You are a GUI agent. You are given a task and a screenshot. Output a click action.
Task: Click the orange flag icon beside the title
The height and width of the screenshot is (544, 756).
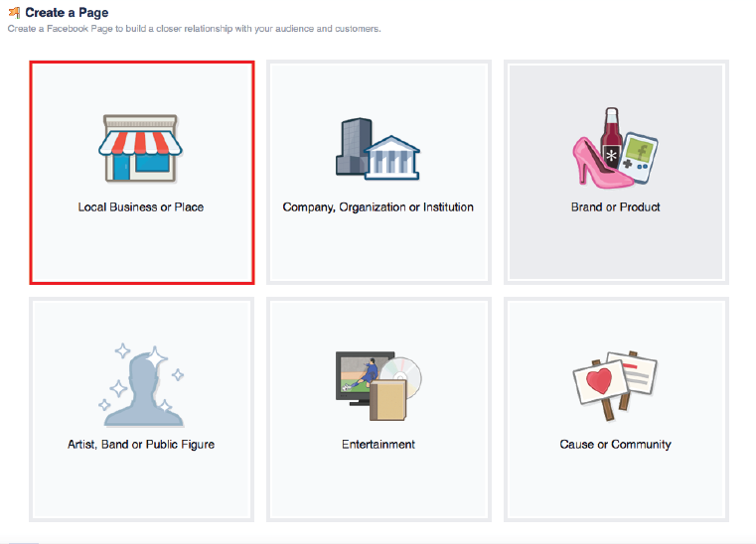14,13
